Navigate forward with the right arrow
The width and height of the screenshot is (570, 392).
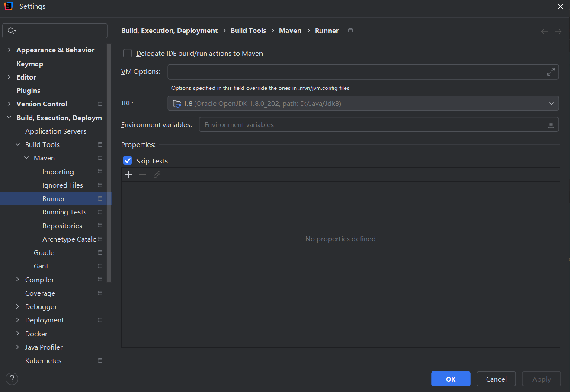click(x=558, y=32)
